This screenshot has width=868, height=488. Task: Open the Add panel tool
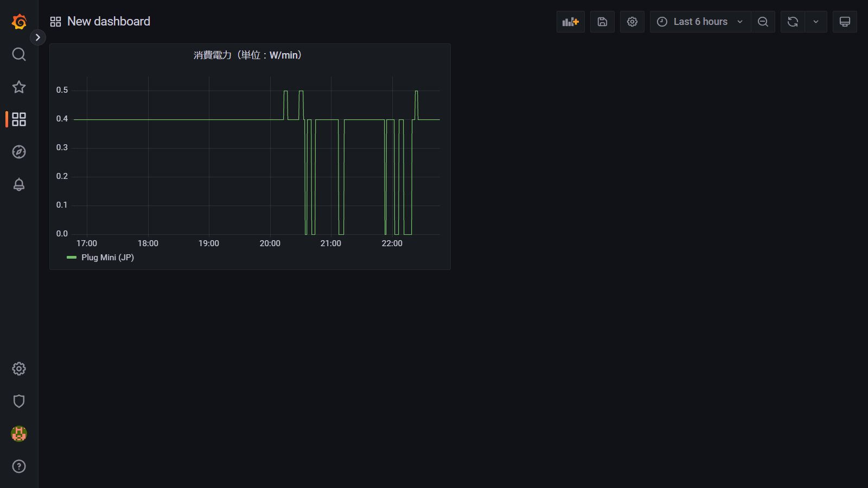click(570, 22)
